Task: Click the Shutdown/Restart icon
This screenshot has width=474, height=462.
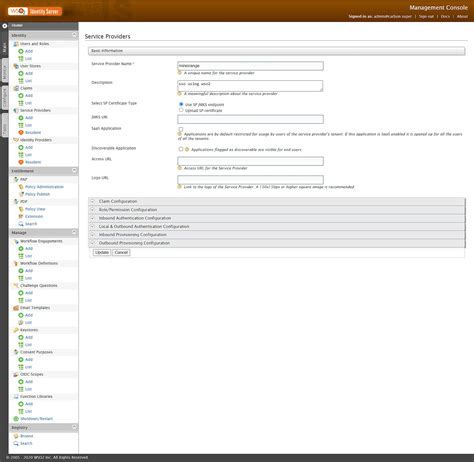Action: pyautogui.click(x=16, y=419)
